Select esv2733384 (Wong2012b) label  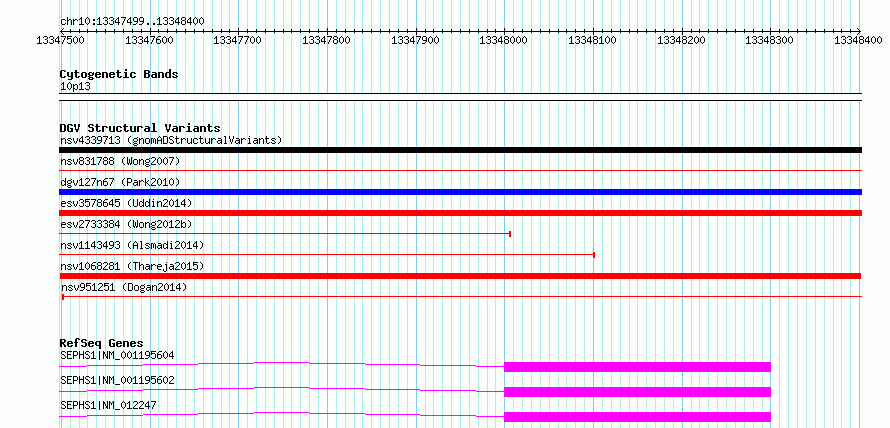(x=126, y=224)
